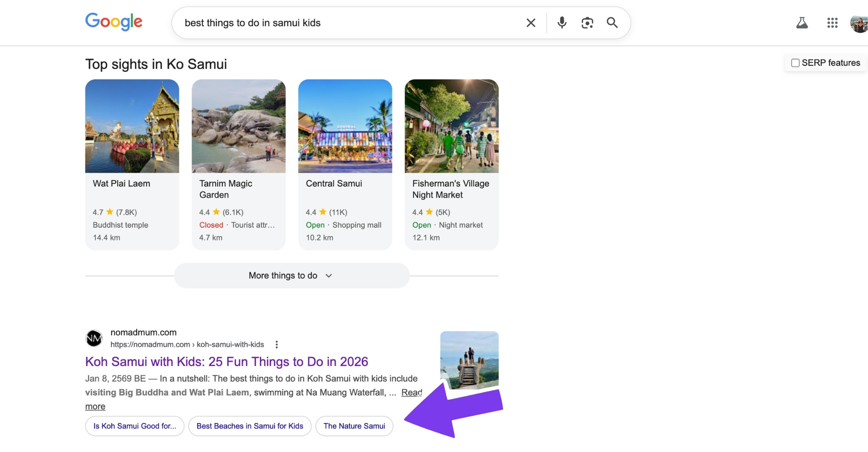Select the Nature Samui related search chip

pos(354,426)
